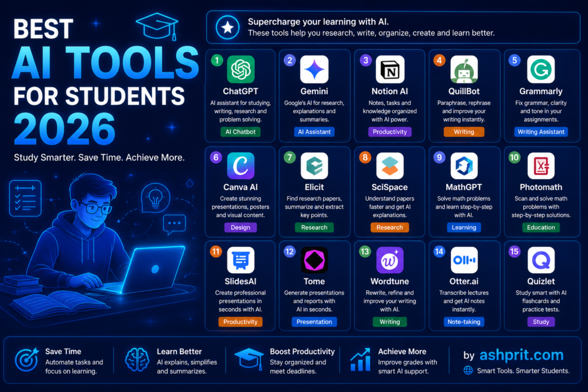Click the Photomath logo icon
The image size is (588, 392).
coord(541,166)
